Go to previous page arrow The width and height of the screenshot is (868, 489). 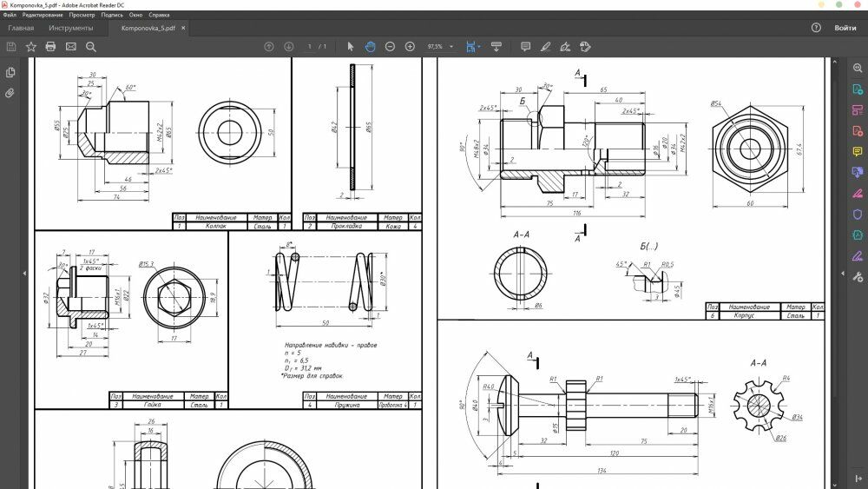[269, 47]
